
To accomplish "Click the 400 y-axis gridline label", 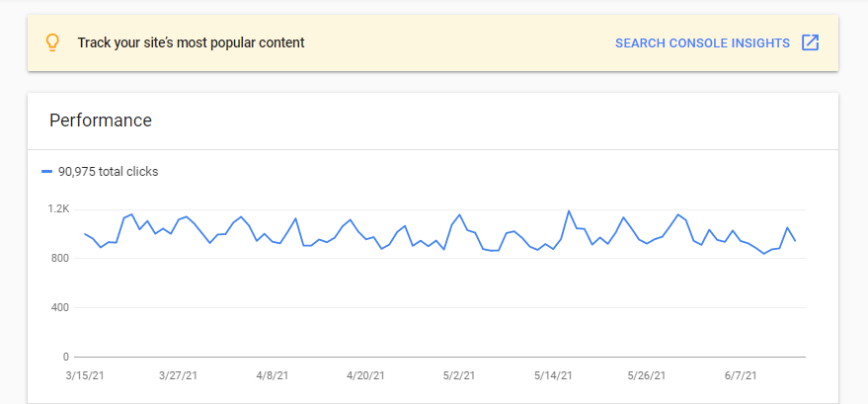I will (60, 308).
